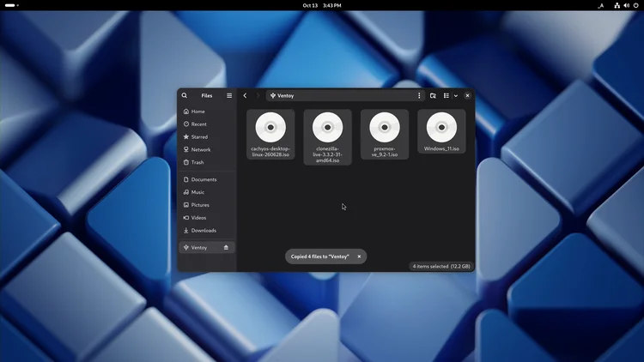Close the Files window
The height and width of the screenshot is (362, 644).
(467, 95)
